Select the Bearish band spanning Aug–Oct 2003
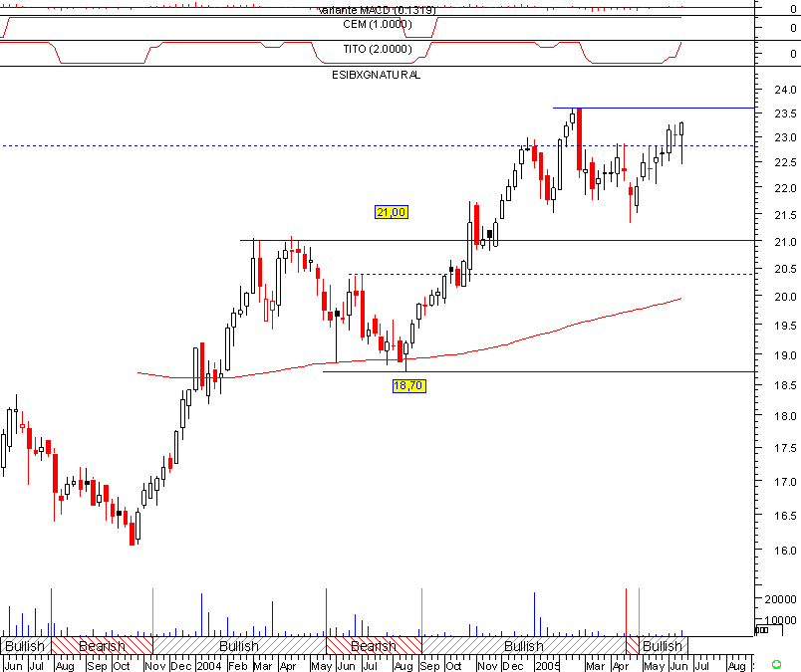Image resolution: width=801 pixels, height=672 pixels. pos(103,645)
